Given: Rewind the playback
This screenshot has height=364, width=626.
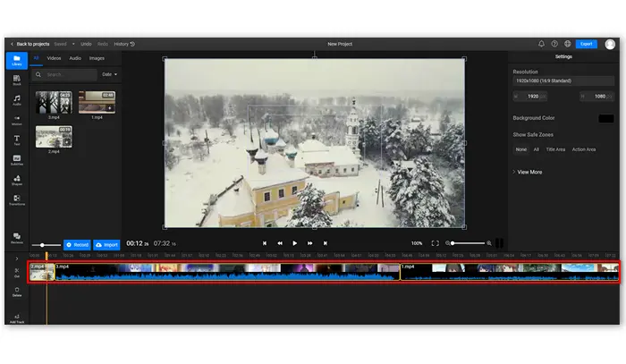Looking at the screenshot, I should pos(280,243).
